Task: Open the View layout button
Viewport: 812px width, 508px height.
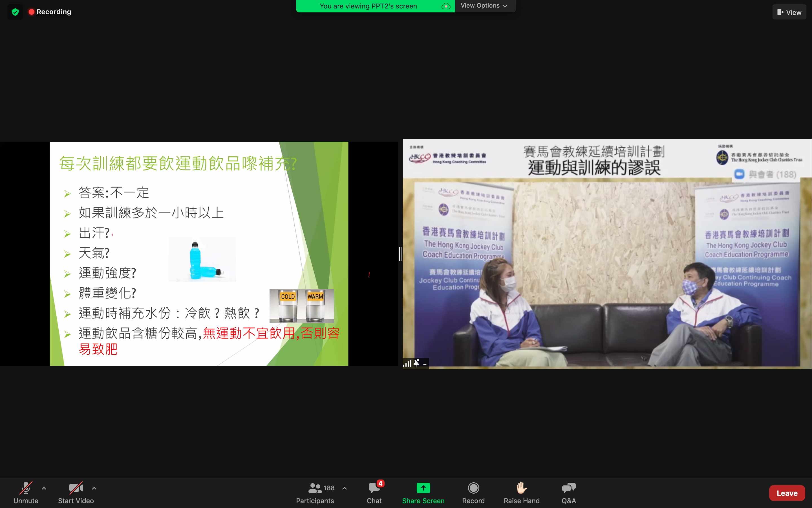Action: point(789,12)
